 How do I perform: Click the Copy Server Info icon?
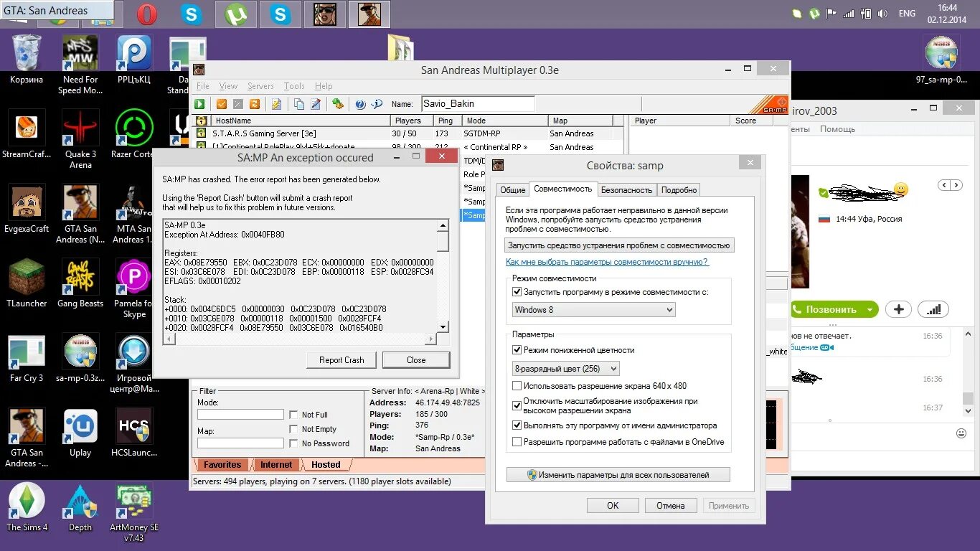(299, 104)
